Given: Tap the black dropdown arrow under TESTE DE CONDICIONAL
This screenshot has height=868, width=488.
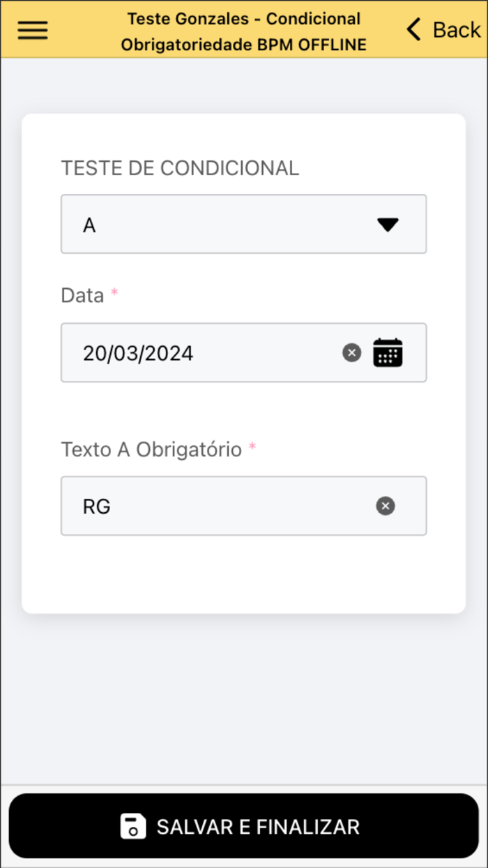Looking at the screenshot, I should [388, 224].
